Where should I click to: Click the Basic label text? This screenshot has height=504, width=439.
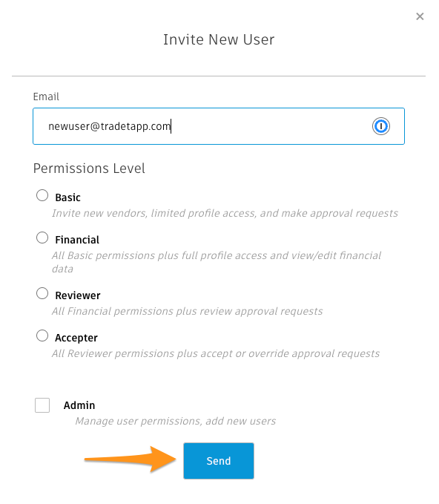pos(67,197)
